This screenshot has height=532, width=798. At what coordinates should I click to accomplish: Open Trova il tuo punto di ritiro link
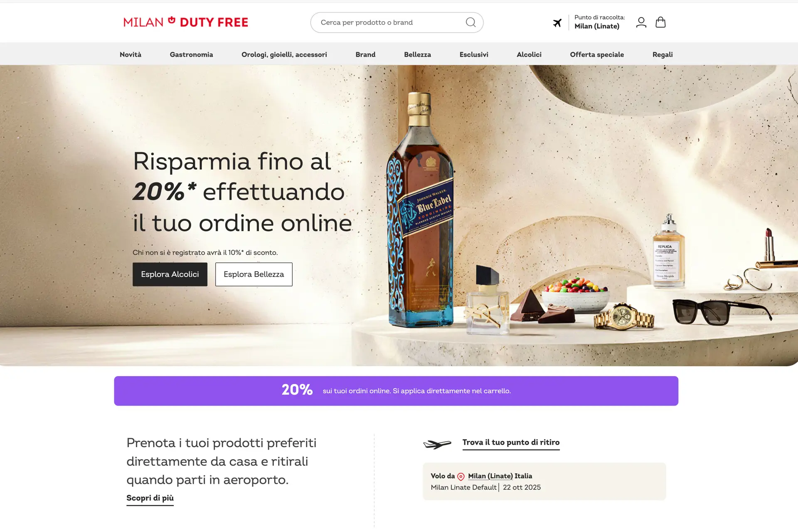pos(511,443)
